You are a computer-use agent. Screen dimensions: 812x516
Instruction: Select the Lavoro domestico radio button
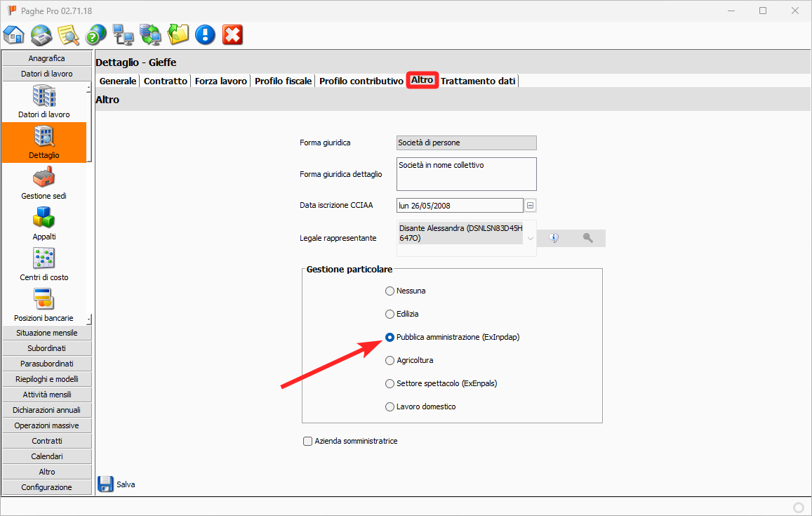pos(390,406)
